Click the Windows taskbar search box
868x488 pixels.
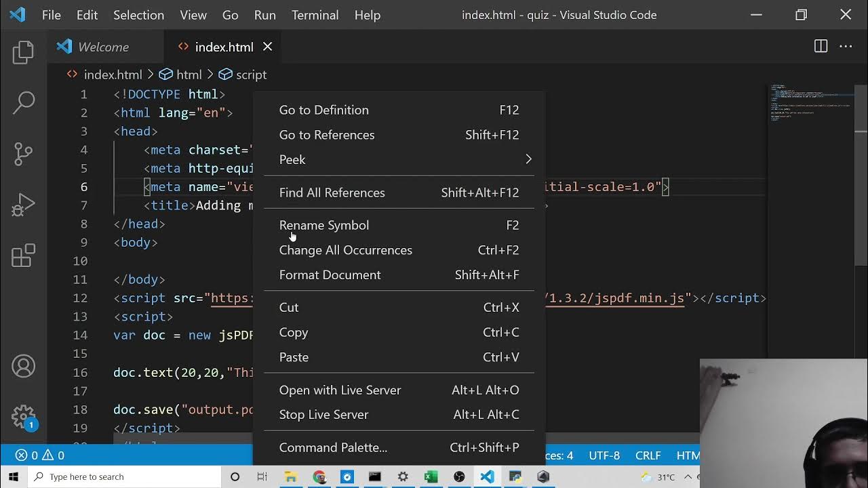125,476
